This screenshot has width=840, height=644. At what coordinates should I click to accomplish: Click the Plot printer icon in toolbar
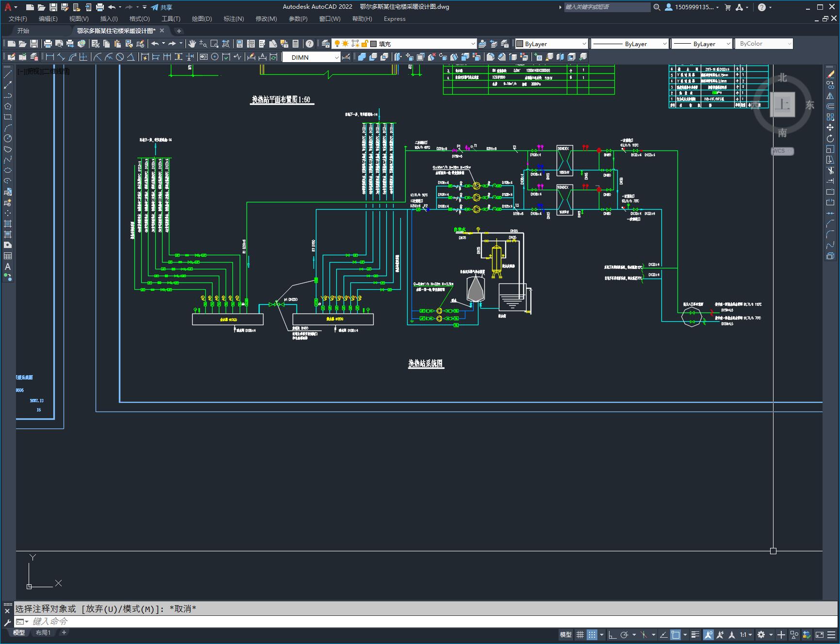48,44
